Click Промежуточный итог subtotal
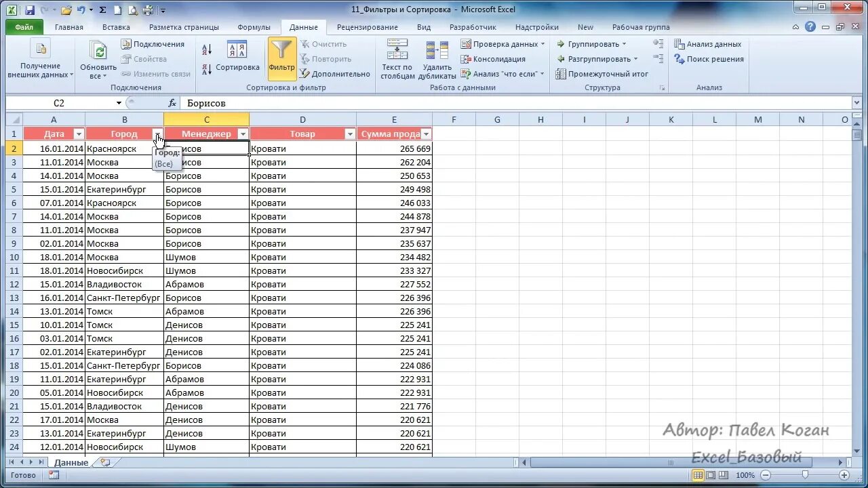868x488 pixels. (602, 74)
